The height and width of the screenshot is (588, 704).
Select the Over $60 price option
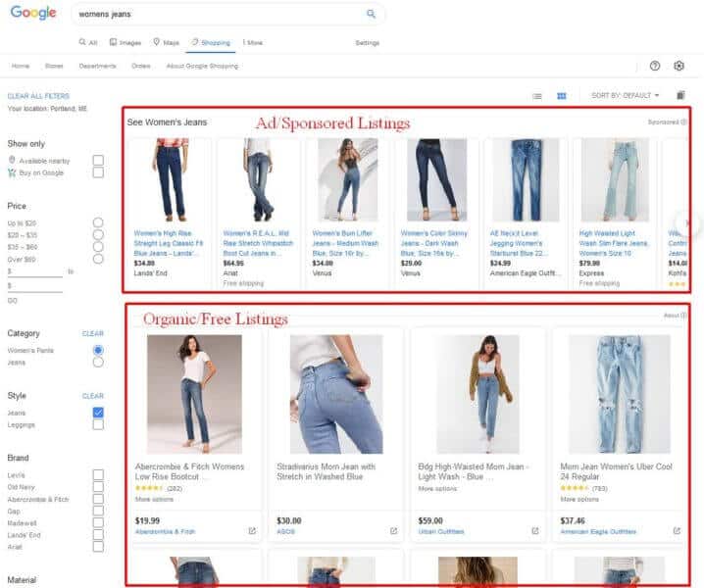(98, 259)
